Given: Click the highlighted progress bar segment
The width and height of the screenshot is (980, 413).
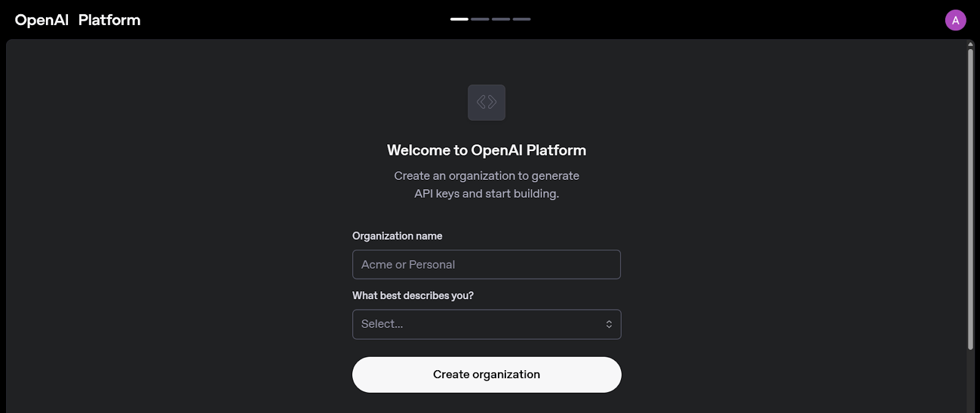Looking at the screenshot, I should pos(460,19).
